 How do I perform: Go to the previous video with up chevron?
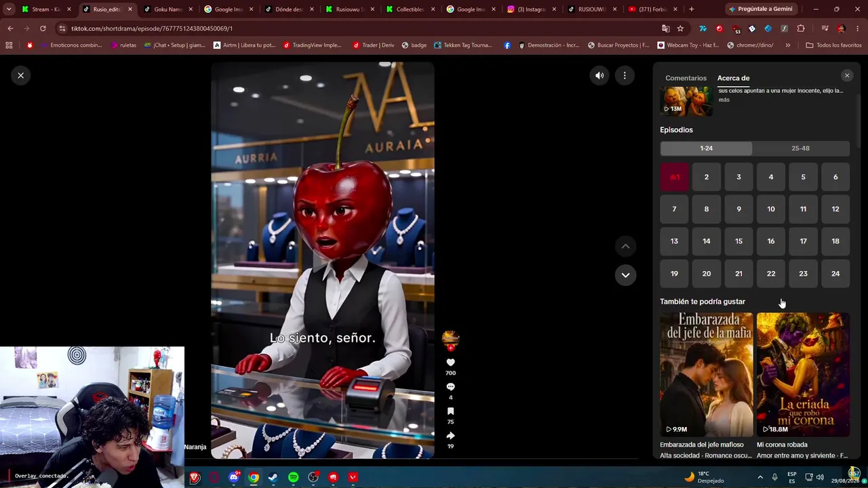(625, 246)
